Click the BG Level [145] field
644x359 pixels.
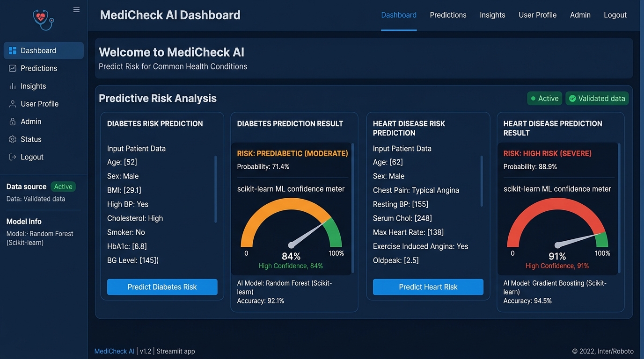pos(133,260)
